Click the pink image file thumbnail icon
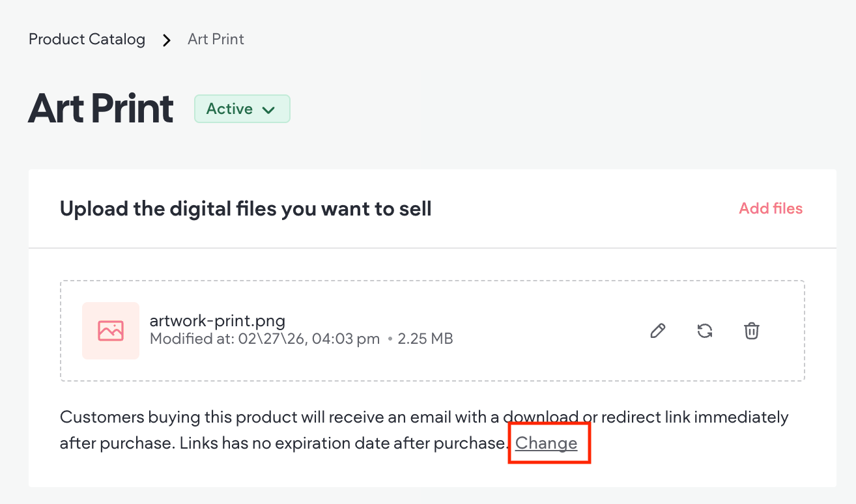 pyautogui.click(x=111, y=331)
